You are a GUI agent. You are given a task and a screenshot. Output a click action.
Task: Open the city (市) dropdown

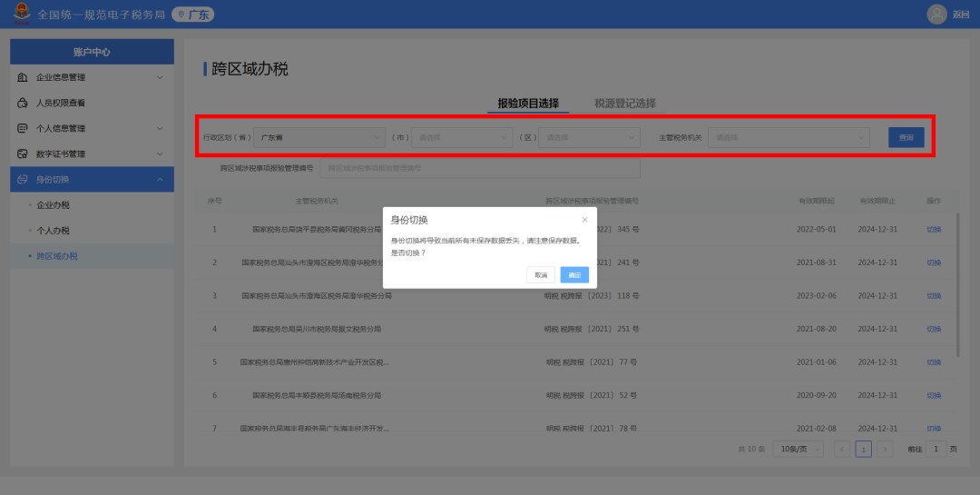462,137
